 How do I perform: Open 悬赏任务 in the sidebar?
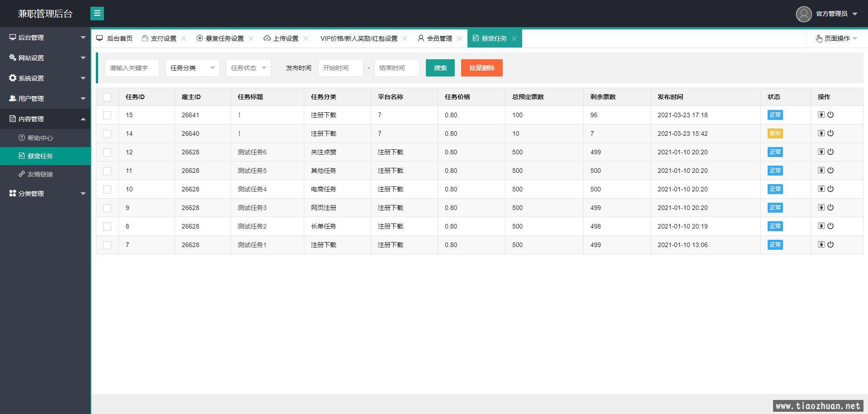tap(45, 156)
